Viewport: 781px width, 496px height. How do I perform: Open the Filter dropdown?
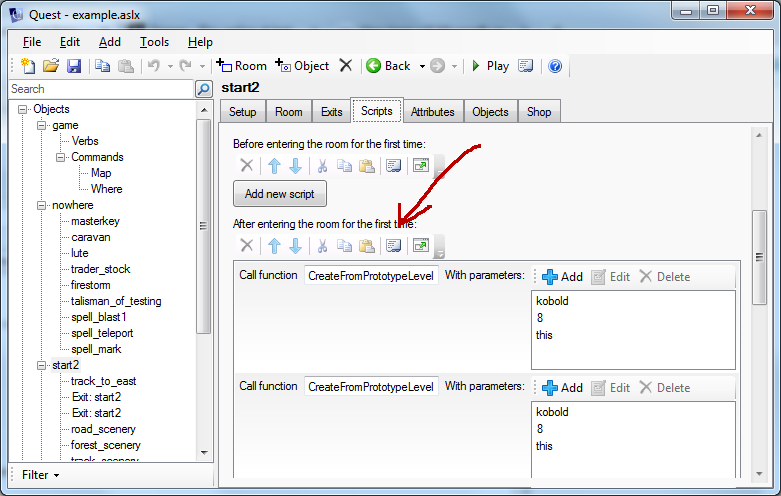click(x=40, y=475)
